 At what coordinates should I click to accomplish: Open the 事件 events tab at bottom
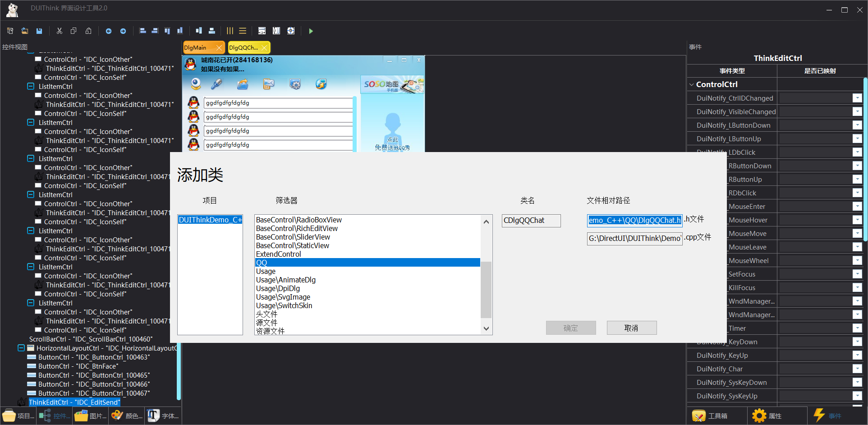(837, 416)
